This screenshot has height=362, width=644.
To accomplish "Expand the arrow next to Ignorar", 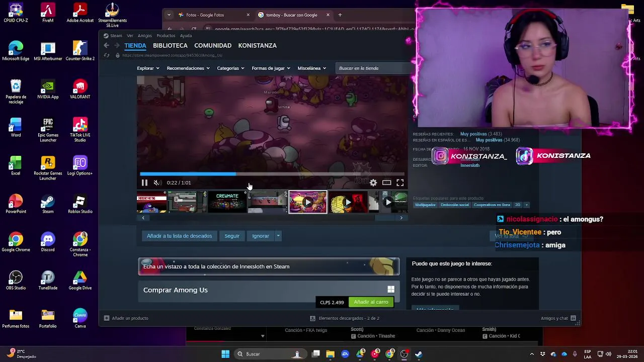I will pos(278,236).
